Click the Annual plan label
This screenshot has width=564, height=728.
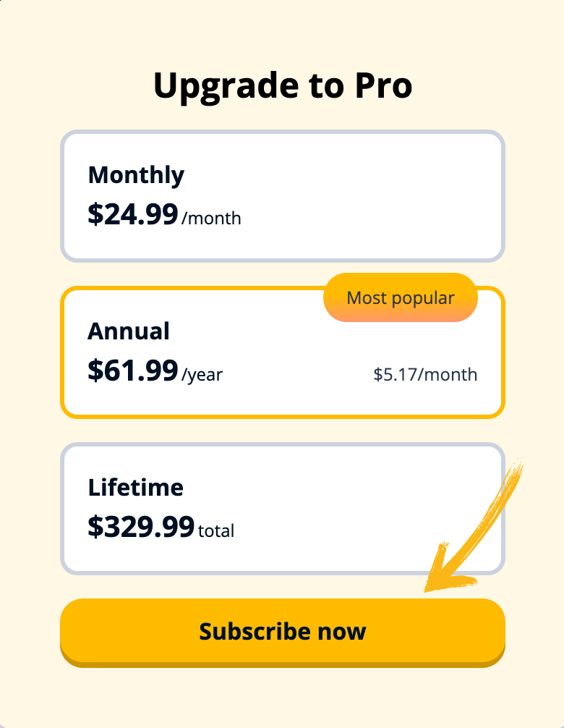128,331
